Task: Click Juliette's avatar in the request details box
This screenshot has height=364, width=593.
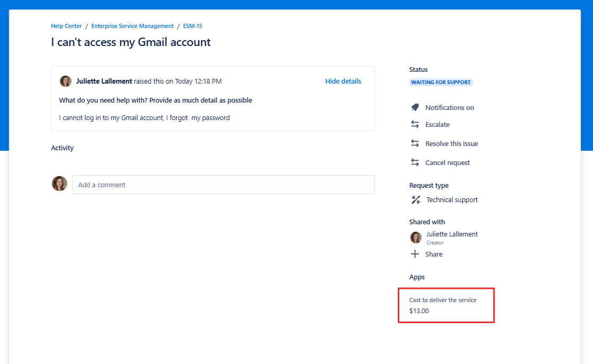Action: (66, 81)
